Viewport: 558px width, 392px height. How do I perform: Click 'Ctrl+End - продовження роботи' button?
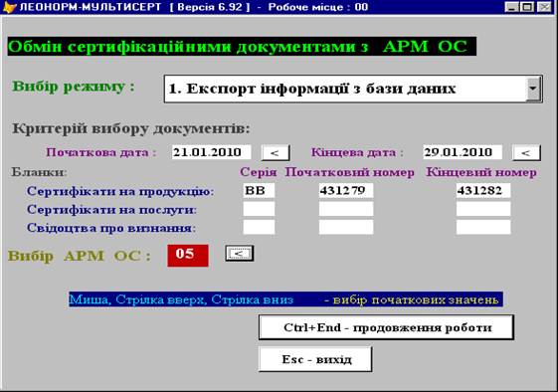coord(387,327)
